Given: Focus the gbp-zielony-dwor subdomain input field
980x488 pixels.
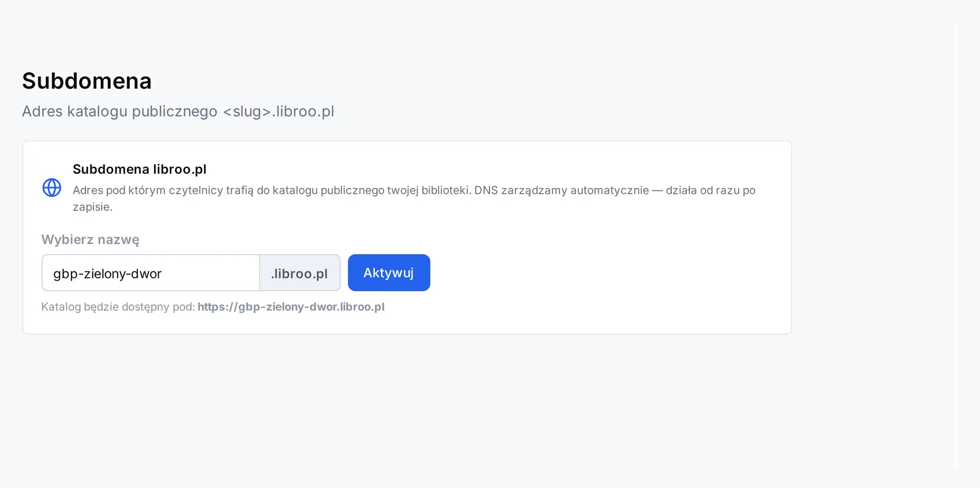Looking at the screenshot, I should click(151, 273).
